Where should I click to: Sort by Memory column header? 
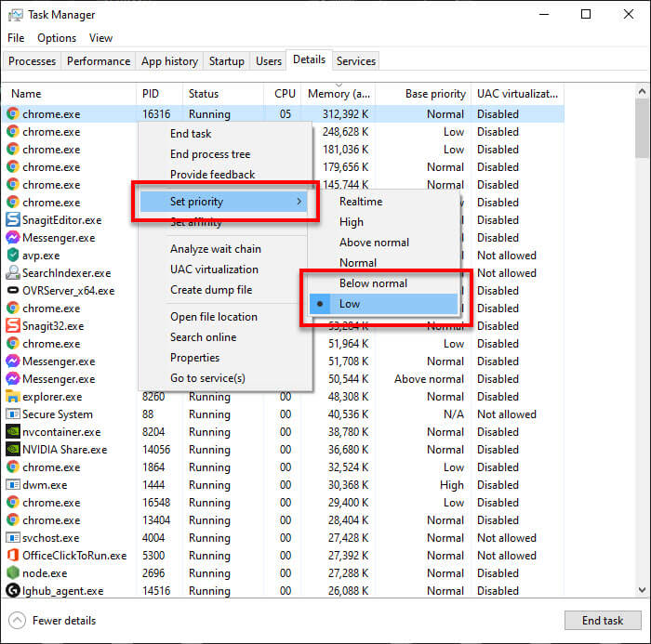339,94
